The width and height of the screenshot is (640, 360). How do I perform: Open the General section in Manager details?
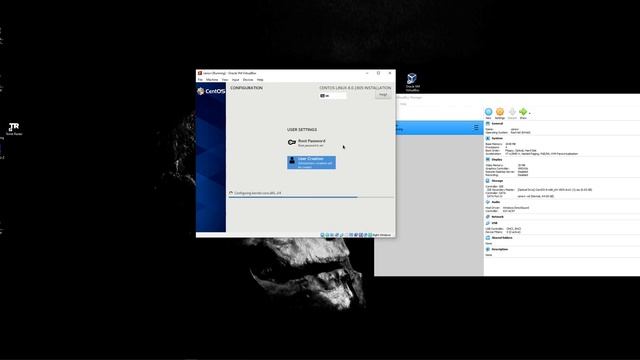[x=497, y=124]
